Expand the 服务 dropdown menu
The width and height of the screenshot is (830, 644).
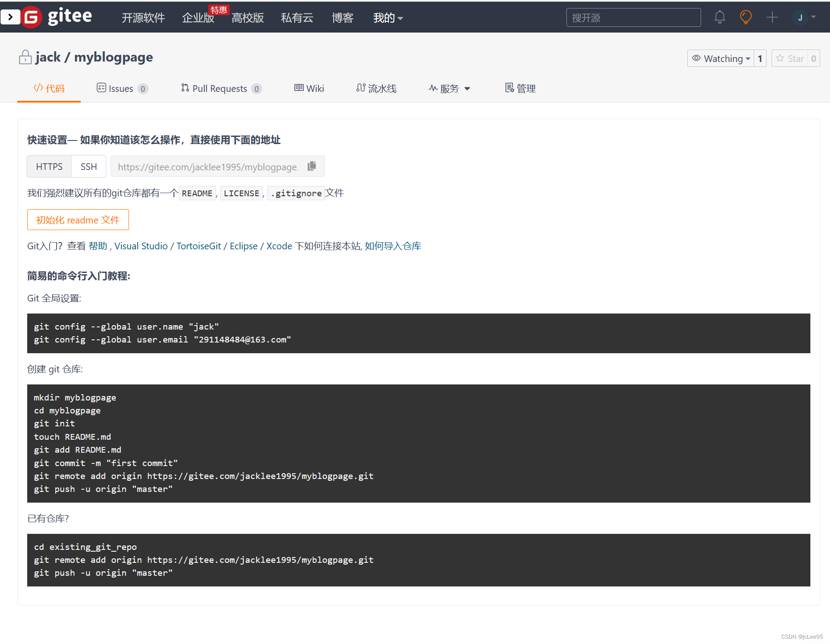point(449,88)
